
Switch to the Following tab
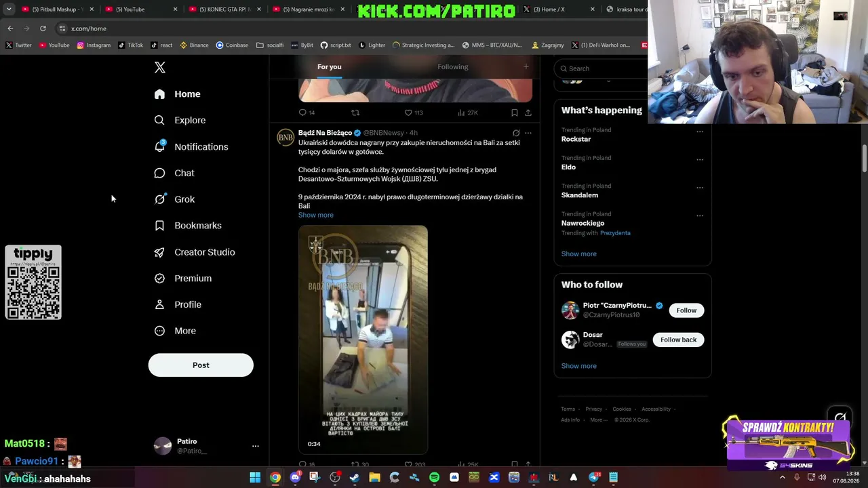pos(453,66)
